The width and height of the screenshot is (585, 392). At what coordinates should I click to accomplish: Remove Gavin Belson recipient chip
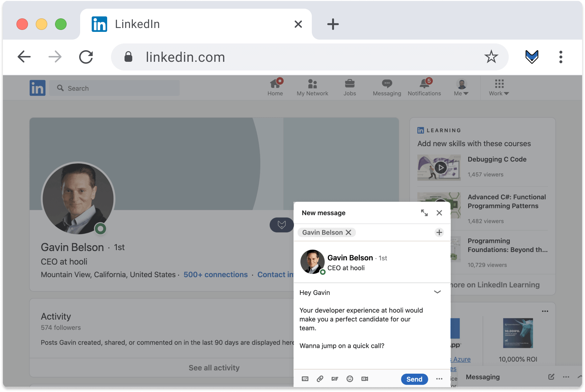(348, 232)
